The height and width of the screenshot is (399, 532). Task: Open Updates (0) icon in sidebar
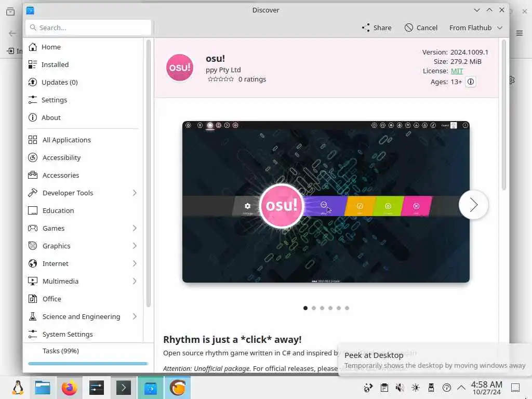[33, 82]
